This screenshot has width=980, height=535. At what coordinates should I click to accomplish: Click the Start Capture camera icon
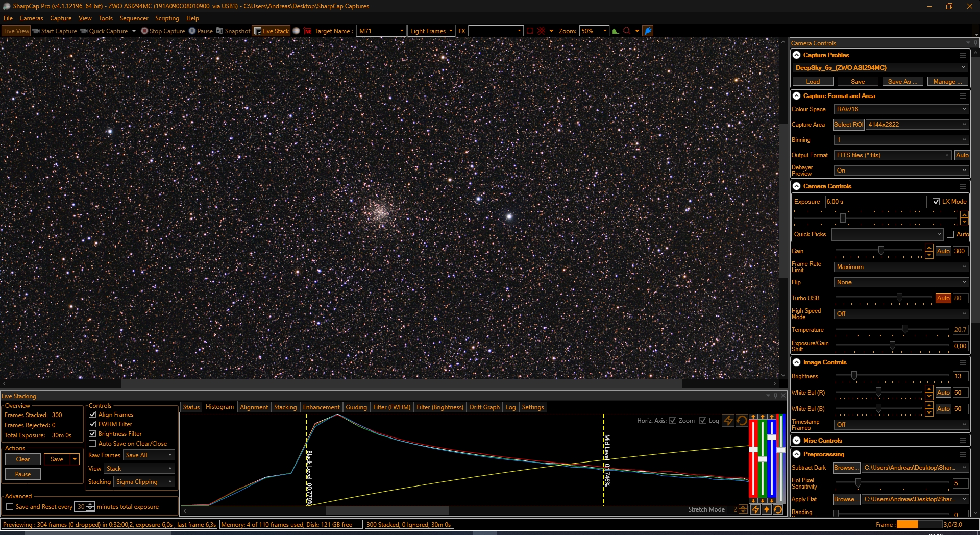point(36,31)
